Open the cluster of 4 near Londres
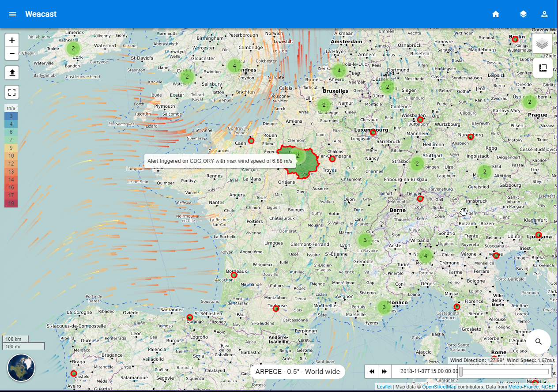The height and width of the screenshot is (392, 558). 234,66
